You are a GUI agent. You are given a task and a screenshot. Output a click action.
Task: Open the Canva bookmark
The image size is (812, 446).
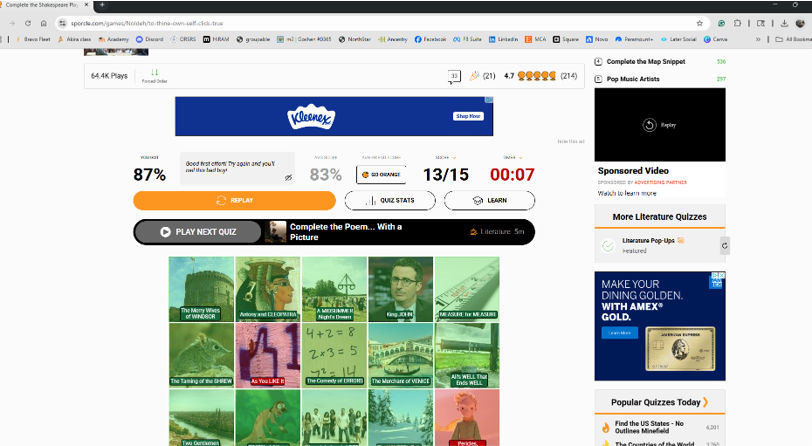(716, 39)
